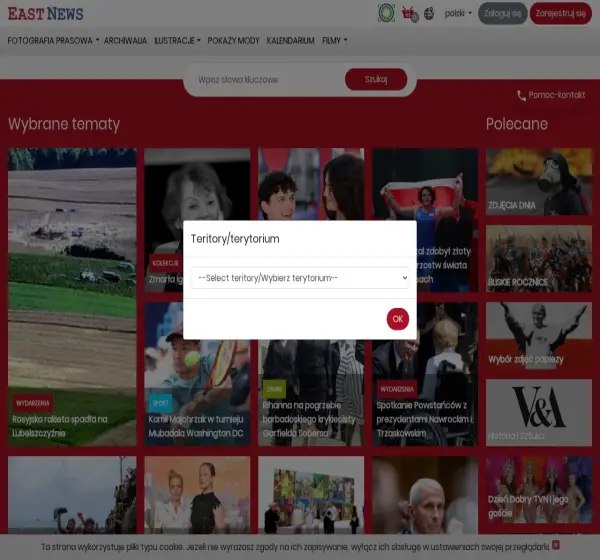Click the phone icon beside Pomoc-kontakt
Screen dimensions: 600x560
(x=521, y=95)
